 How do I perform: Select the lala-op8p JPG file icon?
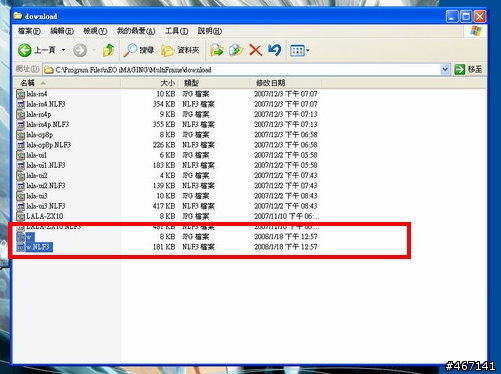[x=21, y=135]
